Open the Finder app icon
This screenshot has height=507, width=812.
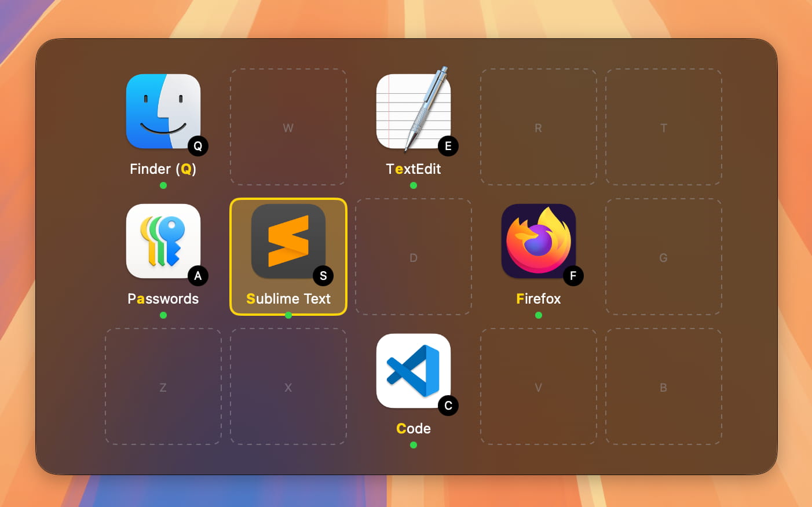coord(163,111)
